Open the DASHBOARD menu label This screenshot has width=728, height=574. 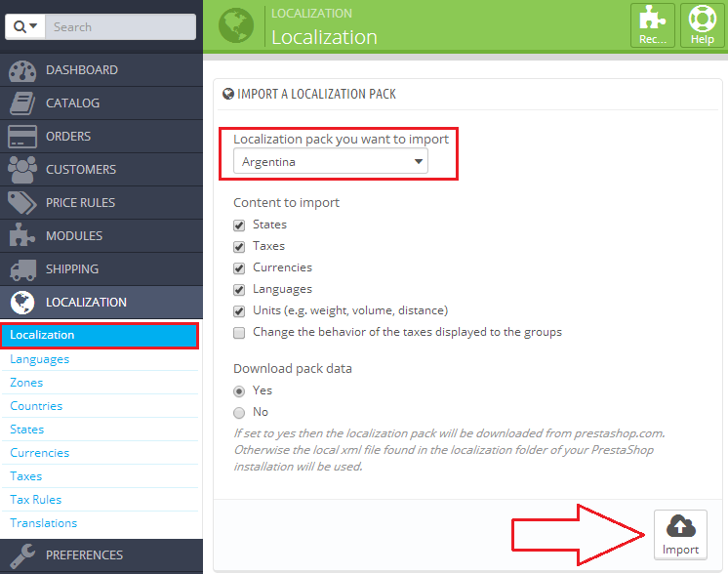click(x=82, y=70)
